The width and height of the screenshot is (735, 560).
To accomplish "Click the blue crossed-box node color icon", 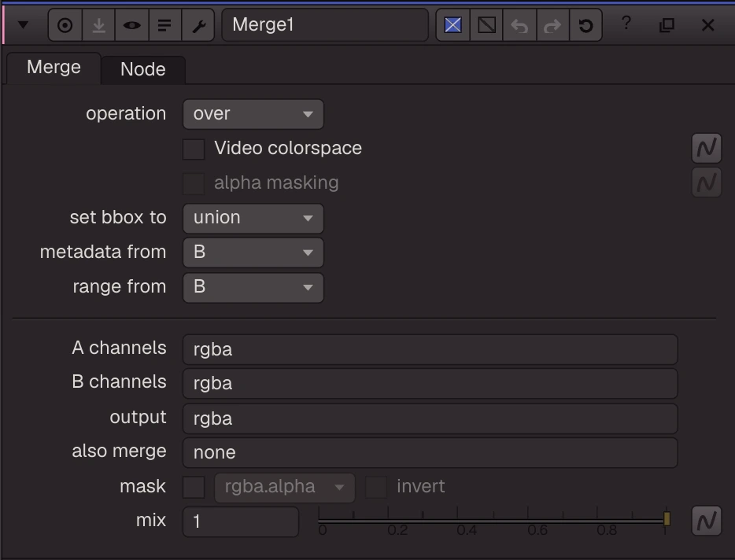I will tap(452, 25).
